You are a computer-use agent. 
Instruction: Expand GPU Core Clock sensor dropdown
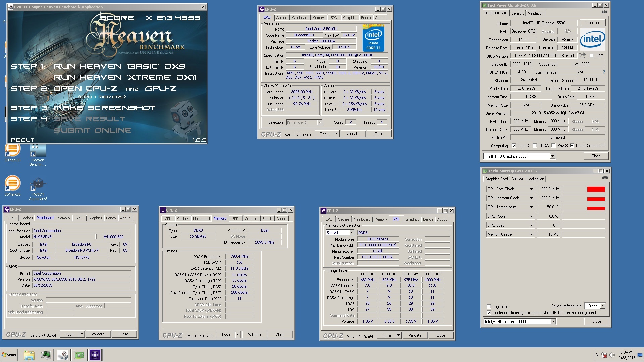click(x=531, y=189)
